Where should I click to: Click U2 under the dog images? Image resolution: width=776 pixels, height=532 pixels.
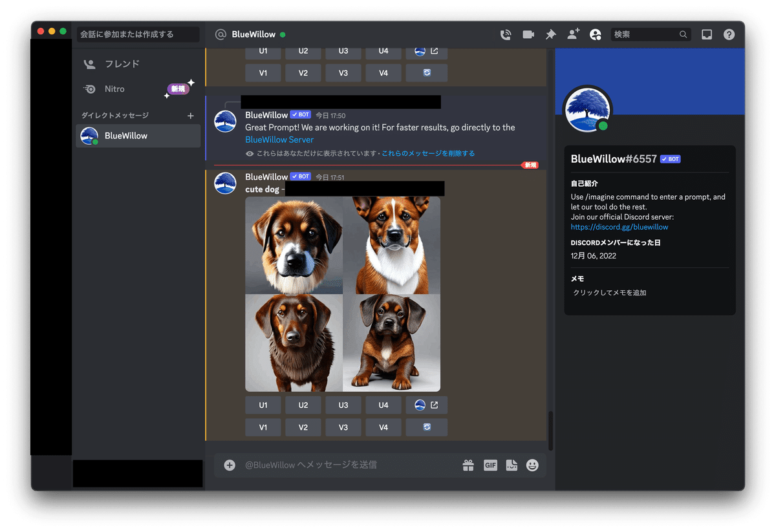(x=303, y=405)
